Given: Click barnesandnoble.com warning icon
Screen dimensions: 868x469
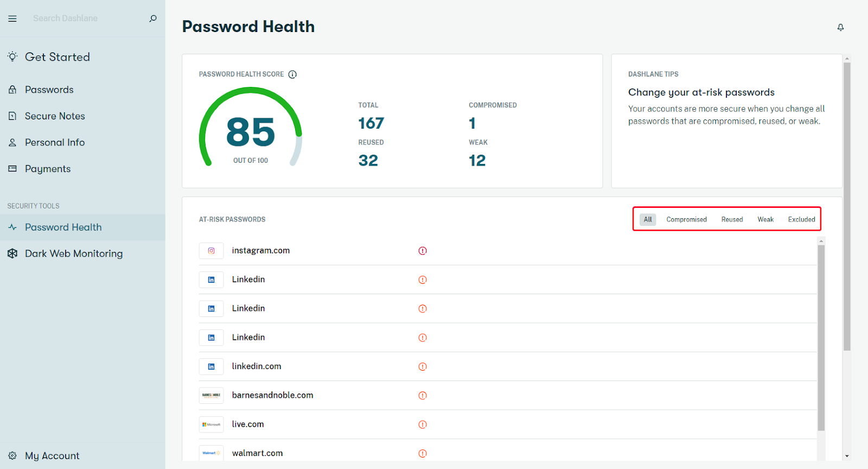Looking at the screenshot, I should pyautogui.click(x=423, y=395).
